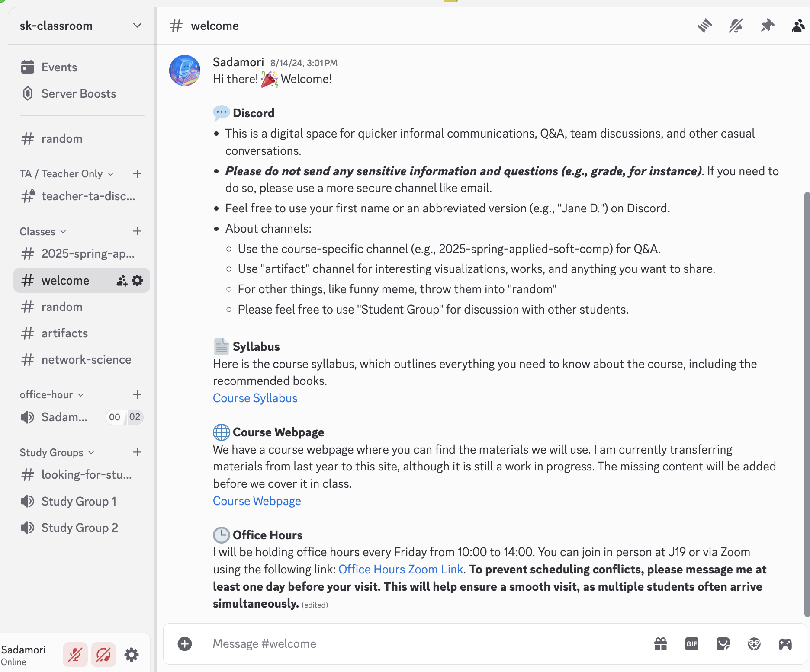810x672 pixels.
Task: Show the member list icon
Action: coord(798,26)
